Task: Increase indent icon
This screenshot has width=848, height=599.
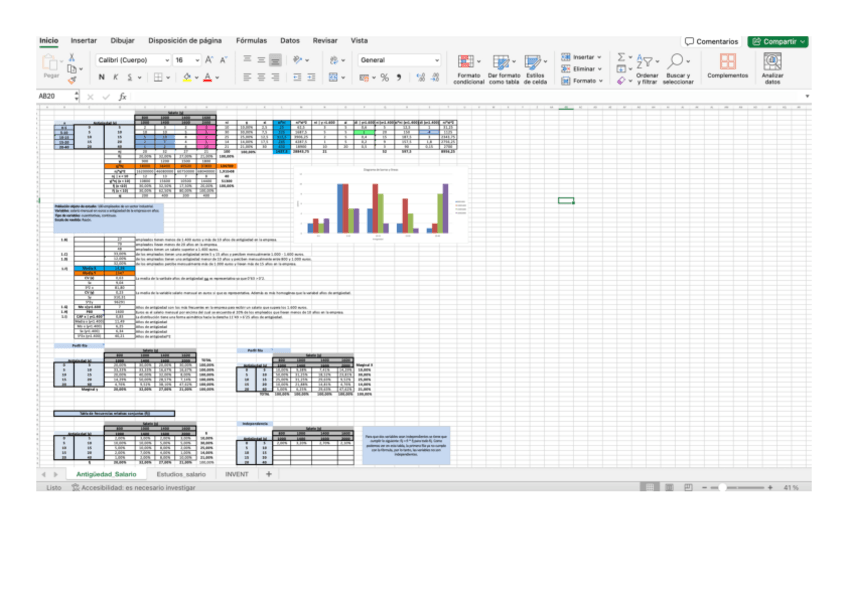Action: 311,77
